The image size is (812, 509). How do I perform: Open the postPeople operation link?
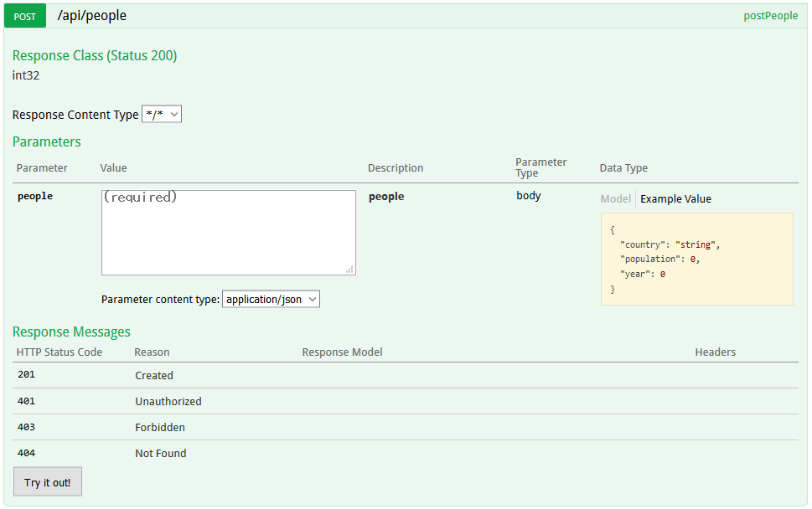(x=770, y=15)
